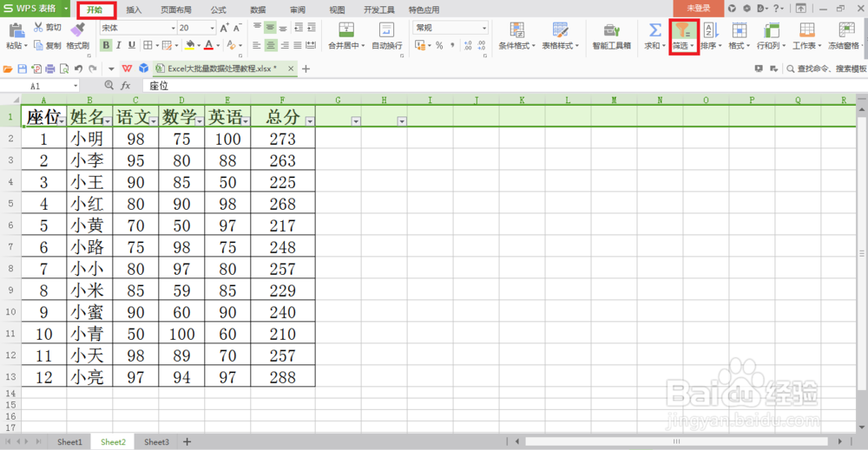Open Table Styles (表格样式) menu
Screen dimensions: 868x450
pyautogui.click(x=560, y=36)
